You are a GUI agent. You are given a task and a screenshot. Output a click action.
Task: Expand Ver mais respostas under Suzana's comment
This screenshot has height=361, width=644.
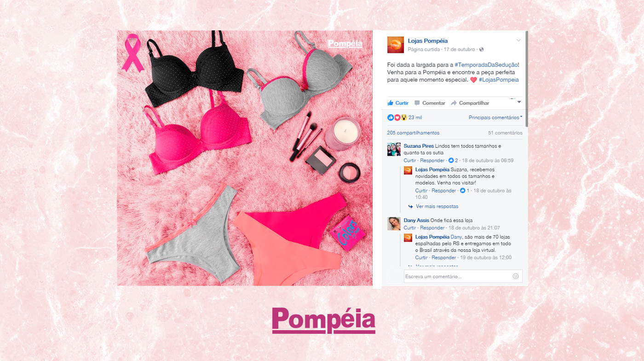(437, 206)
